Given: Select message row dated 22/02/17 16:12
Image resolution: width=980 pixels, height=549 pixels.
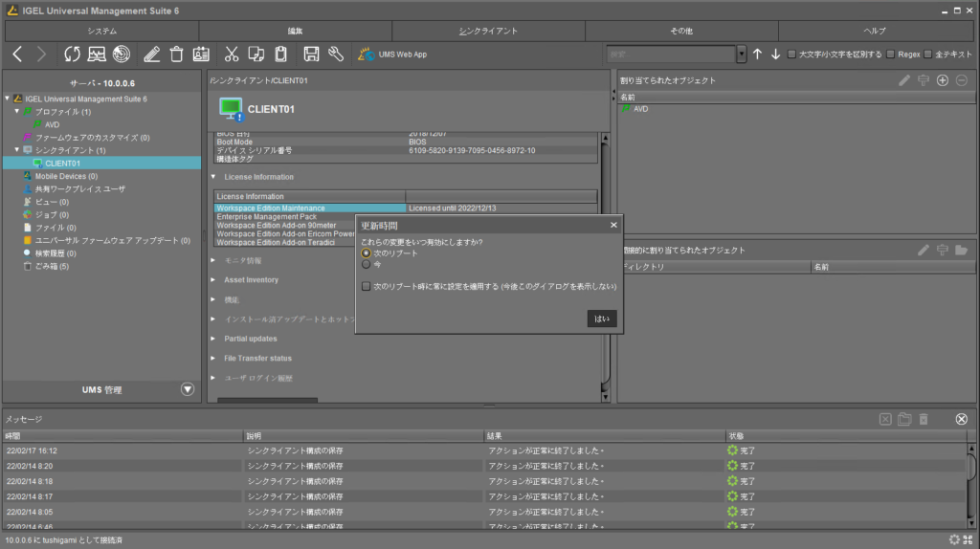Looking at the screenshot, I should point(484,450).
